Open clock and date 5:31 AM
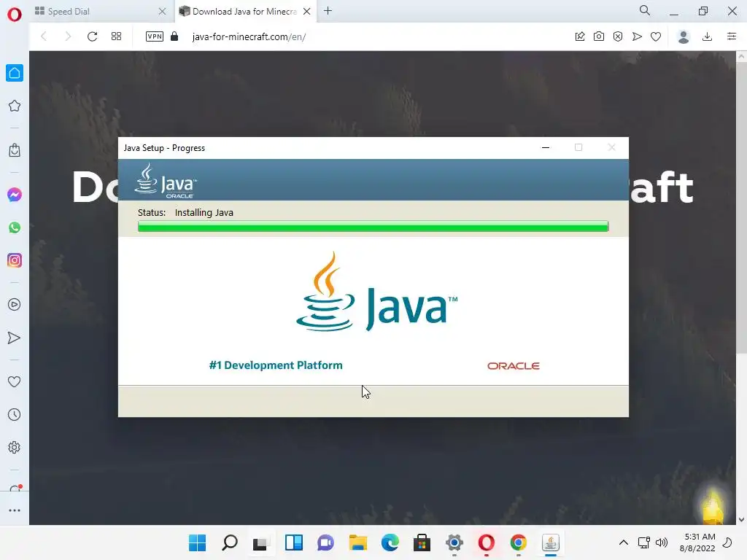This screenshot has width=747, height=560. click(697, 542)
